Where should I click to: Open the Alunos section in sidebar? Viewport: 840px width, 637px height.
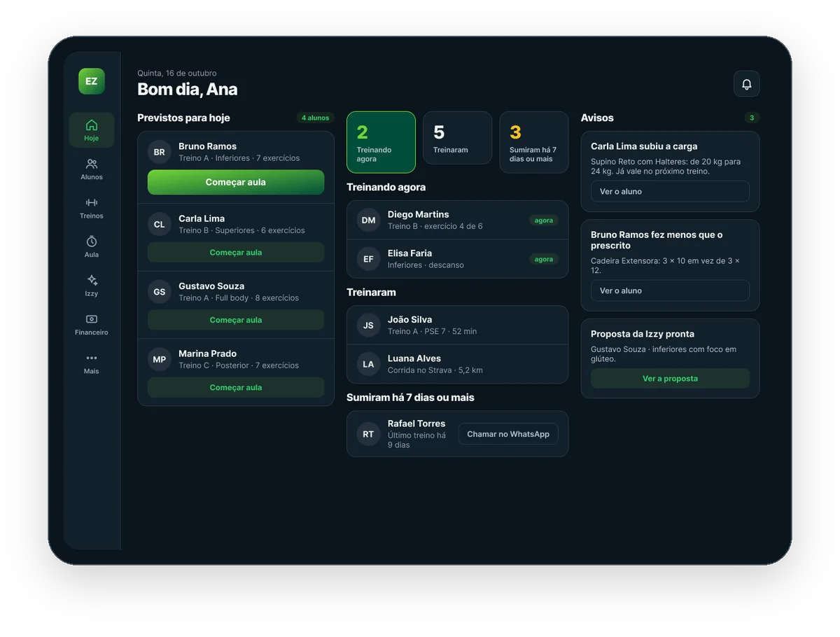[x=91, y=169]
